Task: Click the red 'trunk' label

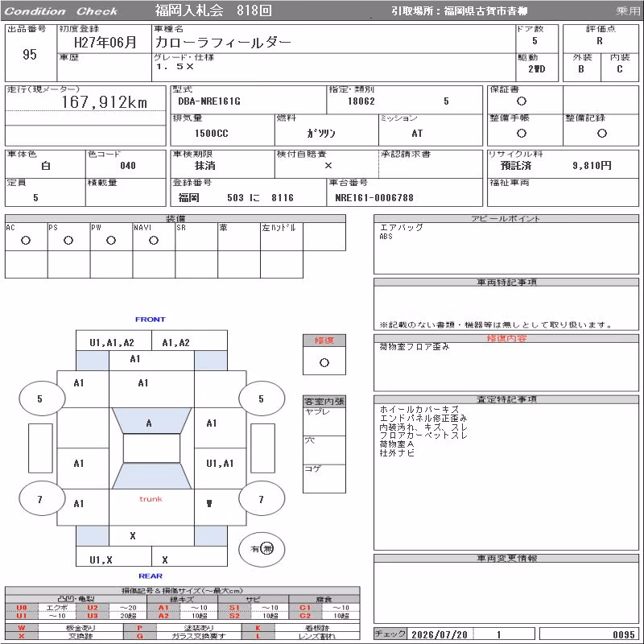Action: [x=151, y=499]
